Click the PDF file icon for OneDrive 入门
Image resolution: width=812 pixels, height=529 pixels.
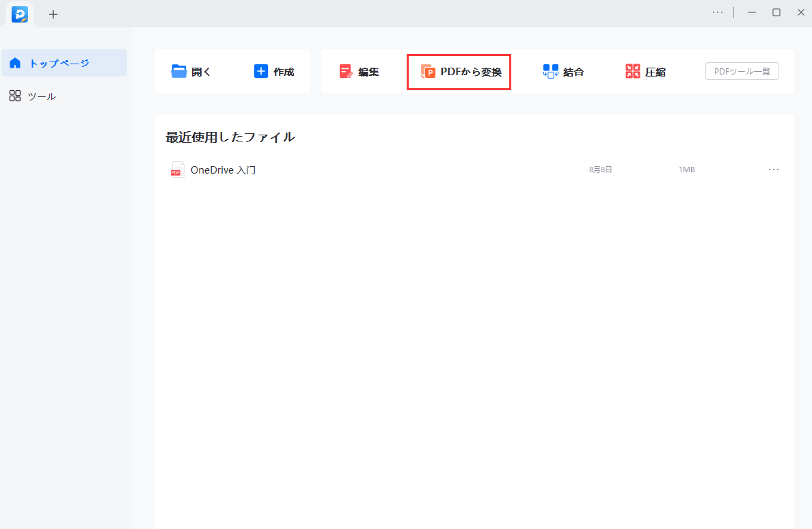click(177, 169)
